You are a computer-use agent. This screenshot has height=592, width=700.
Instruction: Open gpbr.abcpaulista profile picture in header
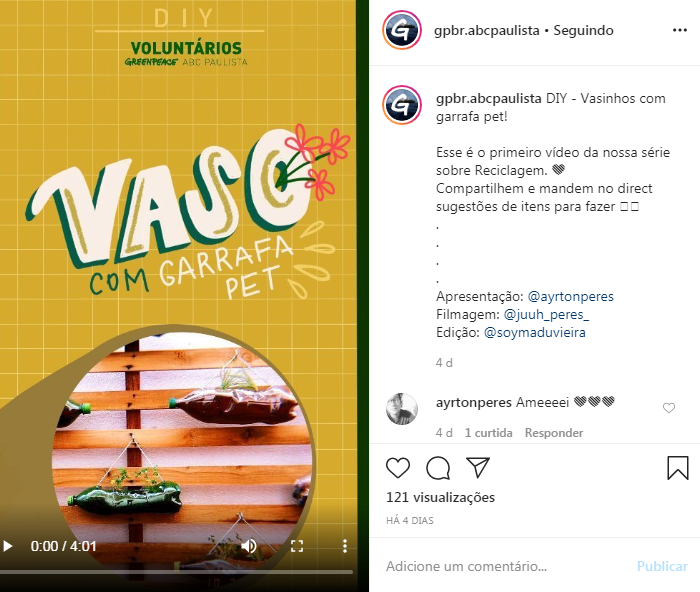click(x=402, y=30)
